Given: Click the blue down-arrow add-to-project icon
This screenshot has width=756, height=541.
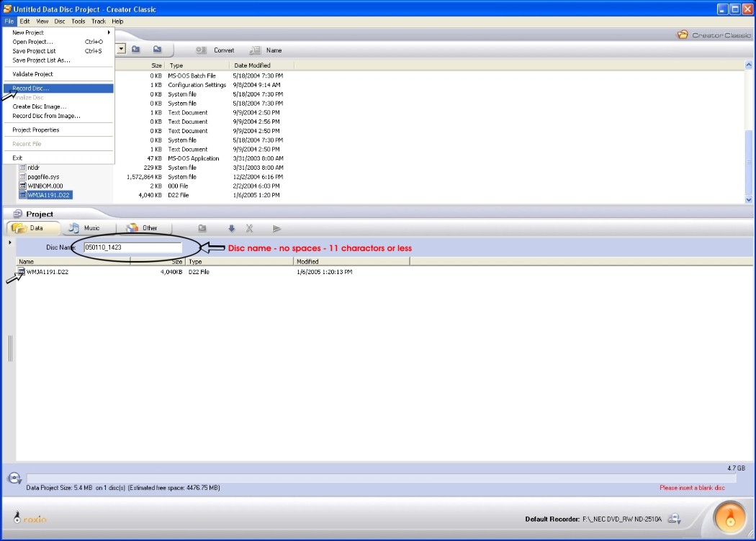Looking at the screenshot, I should (x=231, y=228).
